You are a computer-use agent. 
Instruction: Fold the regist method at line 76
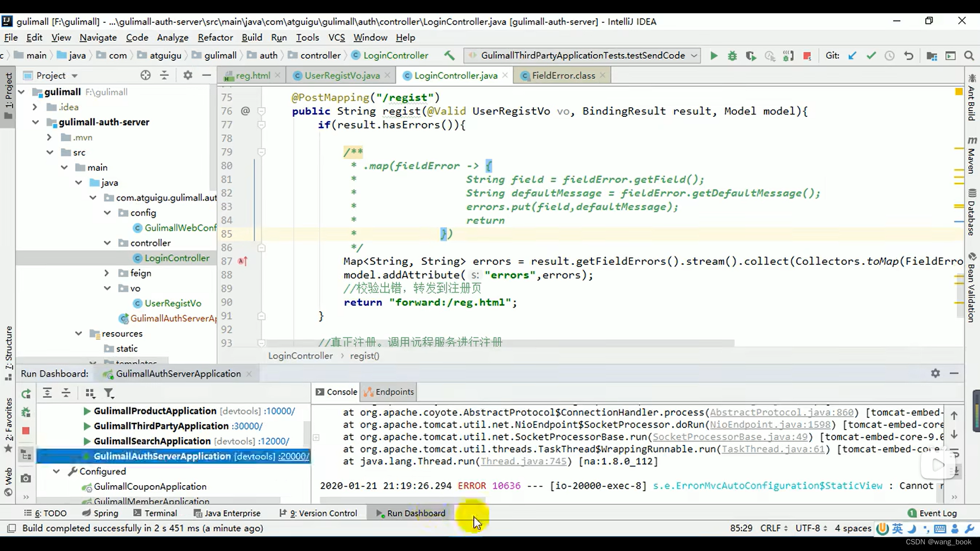pos(261,111)
